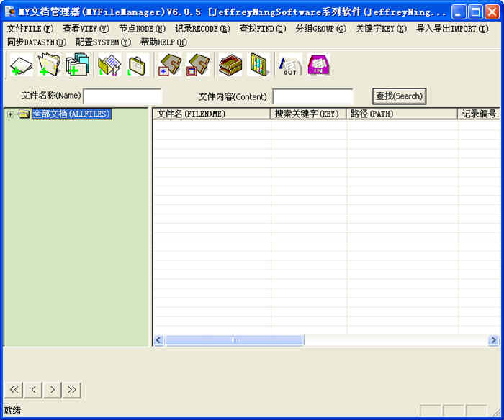Go to last page with >> button
Screen dimensions: 504x420
tap(71, 390)
